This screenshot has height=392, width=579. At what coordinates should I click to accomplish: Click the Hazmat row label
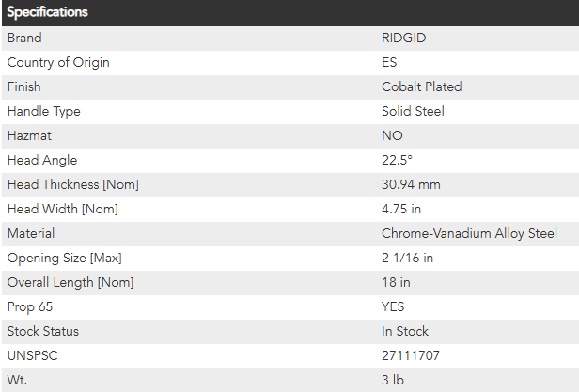[30, 135]
